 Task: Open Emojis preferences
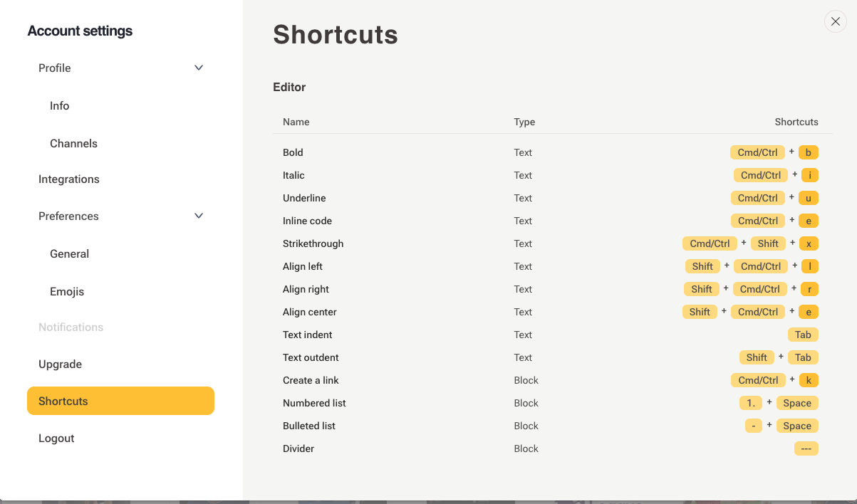point(67,291)
